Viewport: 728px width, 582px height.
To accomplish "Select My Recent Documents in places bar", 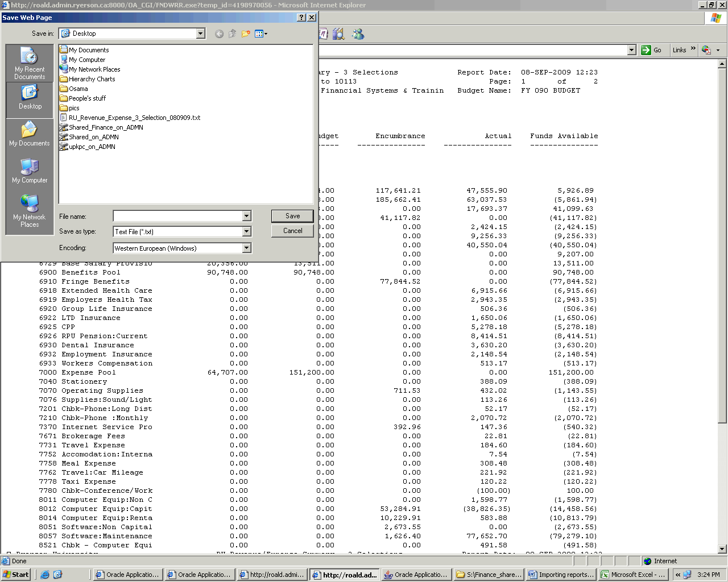I will (30, 64).
